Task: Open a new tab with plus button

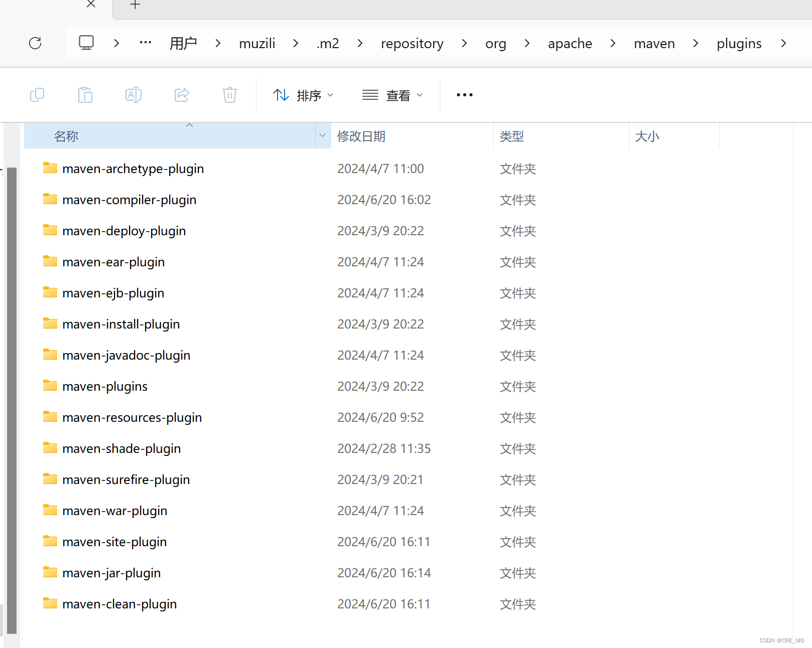Action: coord(135,5)
